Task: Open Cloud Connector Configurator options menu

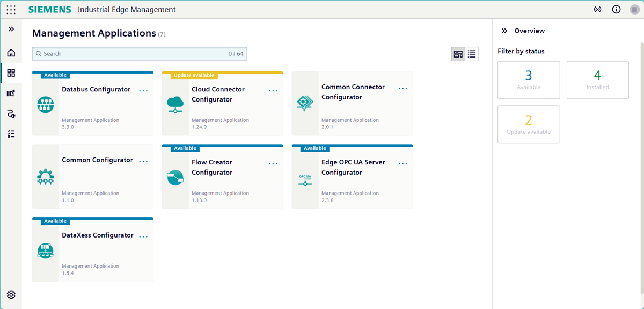Action: point(273,91)
